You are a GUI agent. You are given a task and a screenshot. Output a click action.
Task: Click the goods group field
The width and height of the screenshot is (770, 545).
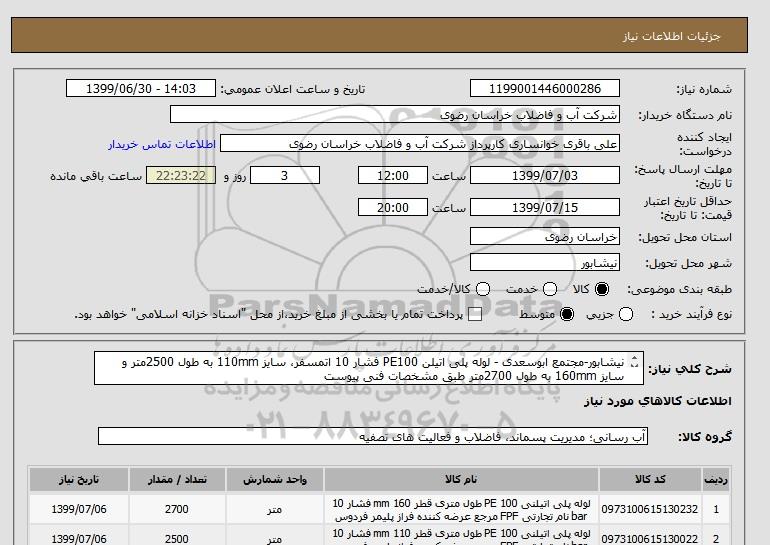tap(373, 436)
